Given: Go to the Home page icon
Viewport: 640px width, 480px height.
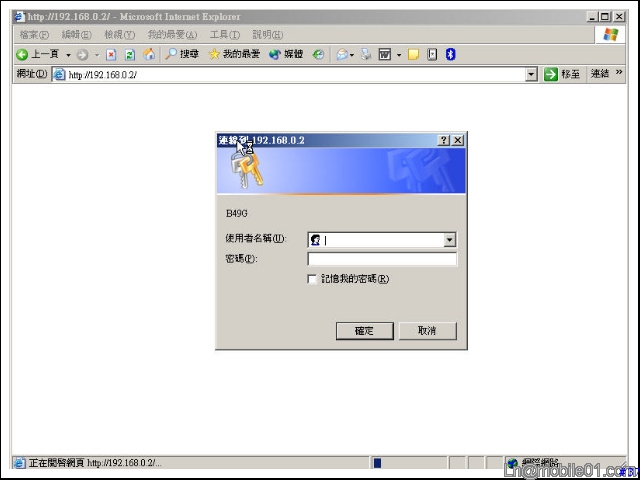Looking at the screenshot, I should tap(149, 54).
